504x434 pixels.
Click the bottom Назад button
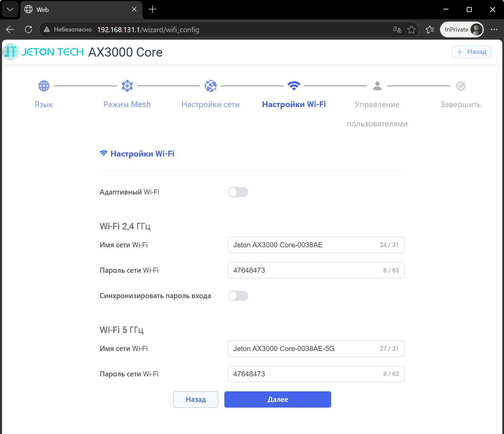(196, 399)
